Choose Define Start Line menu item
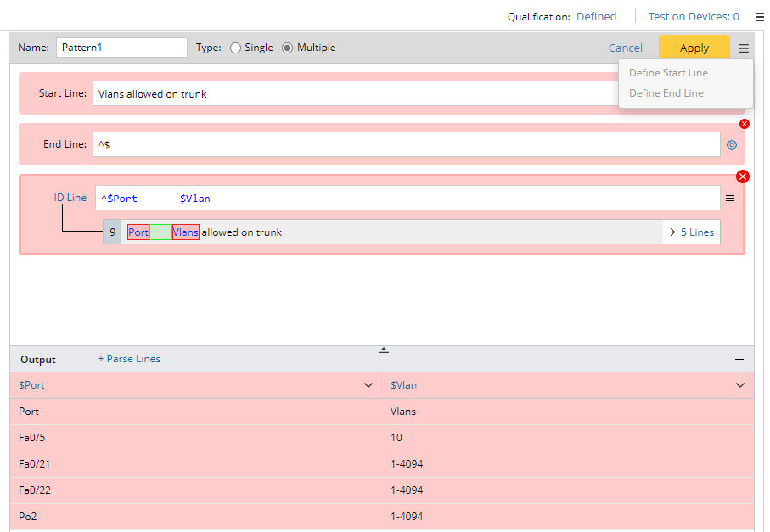Image resolution: width=770 pixels, height=532 pixels. point(668,73)
